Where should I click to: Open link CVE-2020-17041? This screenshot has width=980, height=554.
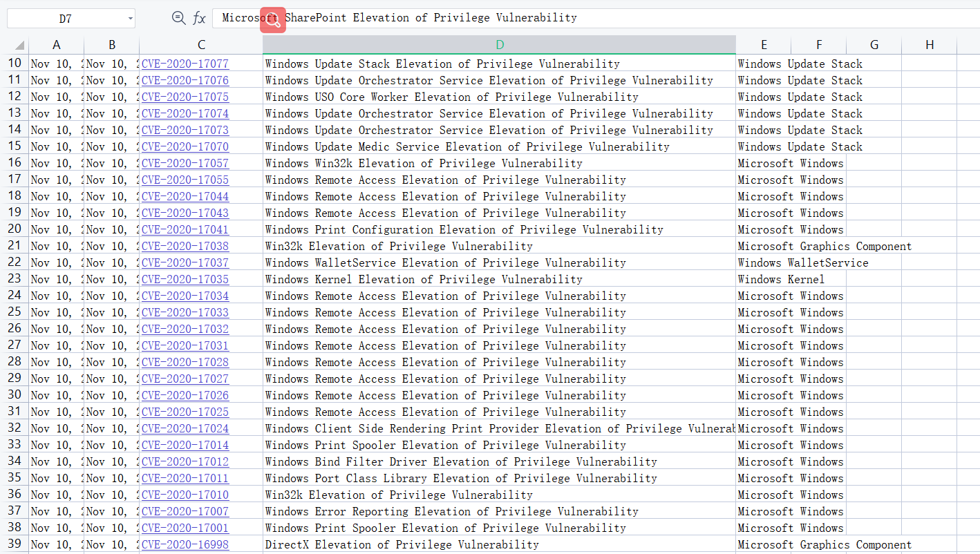pos(185,229)
